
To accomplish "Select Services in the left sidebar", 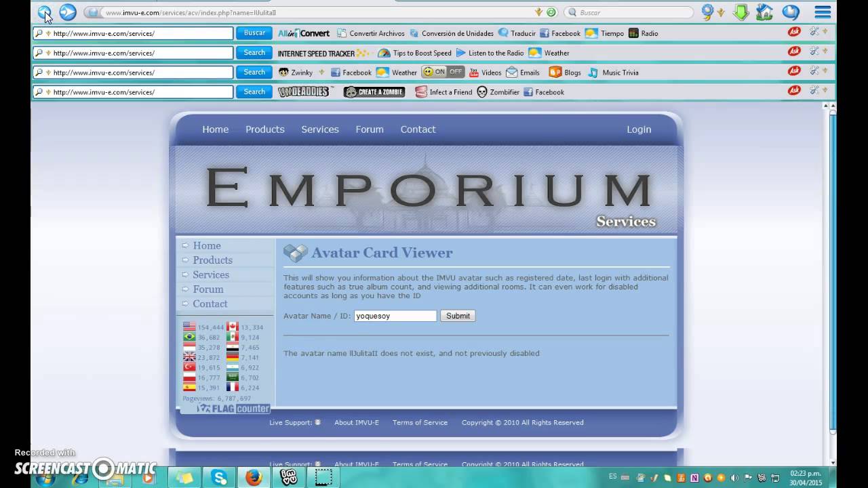I will point(211,274).
